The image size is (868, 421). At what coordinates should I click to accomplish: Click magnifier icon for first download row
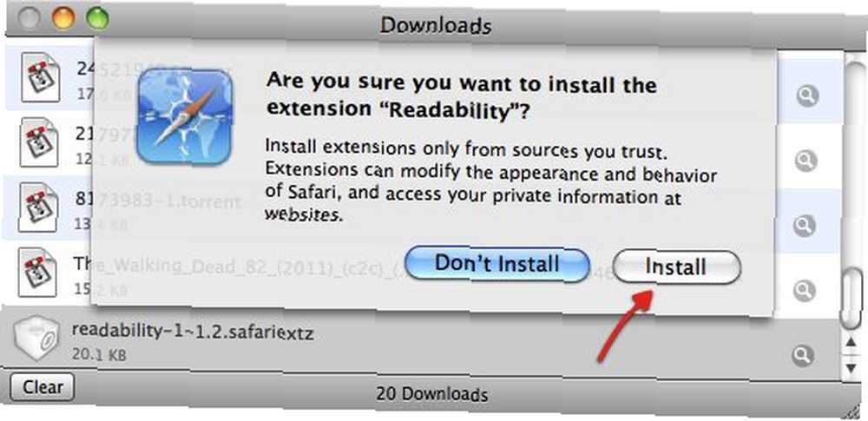pos(807,96)
